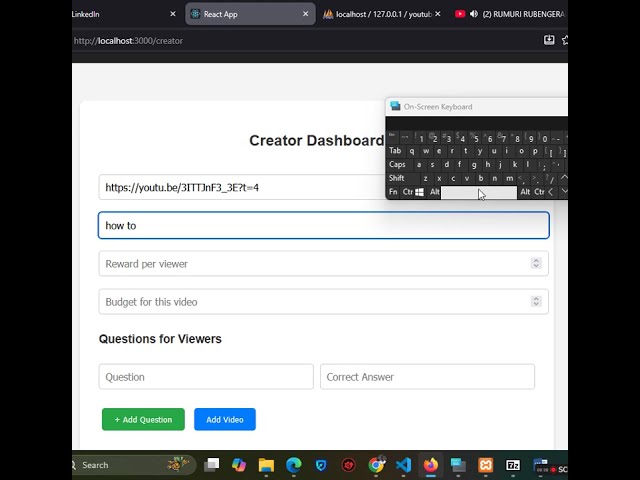Image resolution: width=640 pixels, height=480 pixels.
Task: Click the letter q key
Action: pyautogui.click(x=412, y=151)
